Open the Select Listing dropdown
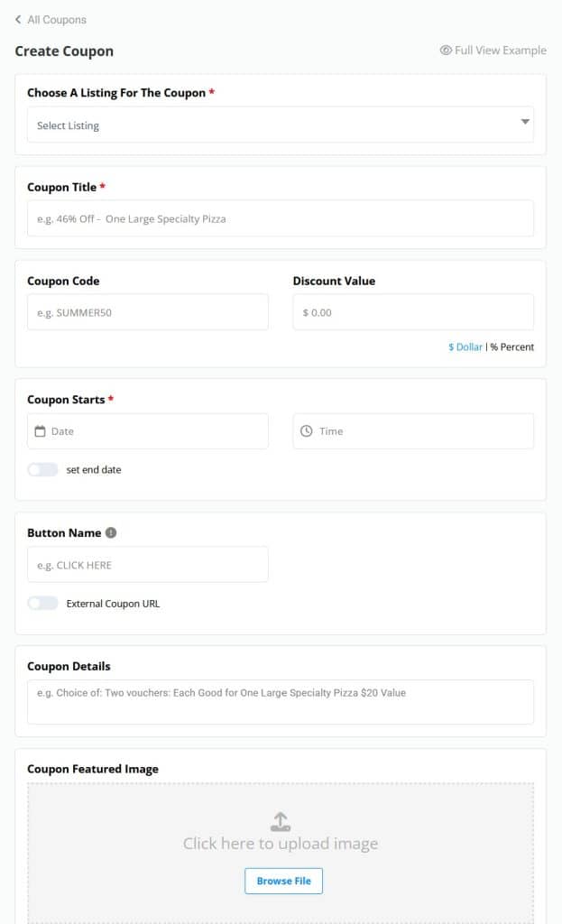The width and height of the screenshot is (562, 924). click(281, 125)
